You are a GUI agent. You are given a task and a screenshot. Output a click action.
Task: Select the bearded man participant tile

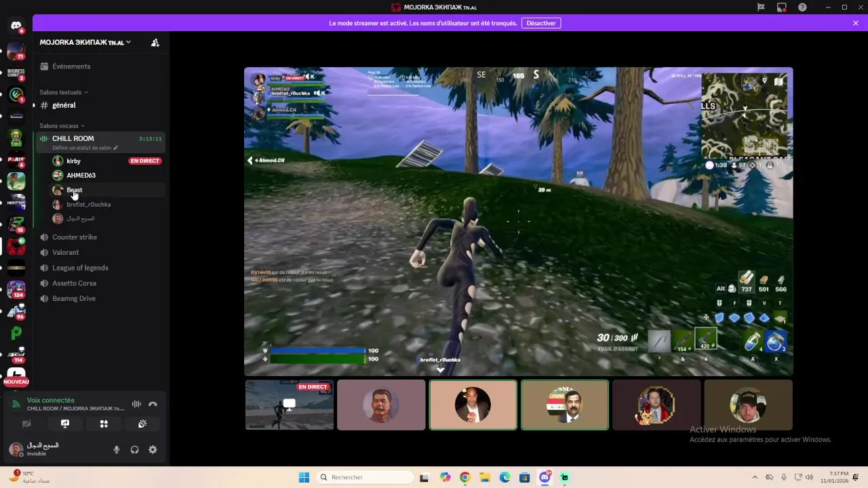coord(748,405)
